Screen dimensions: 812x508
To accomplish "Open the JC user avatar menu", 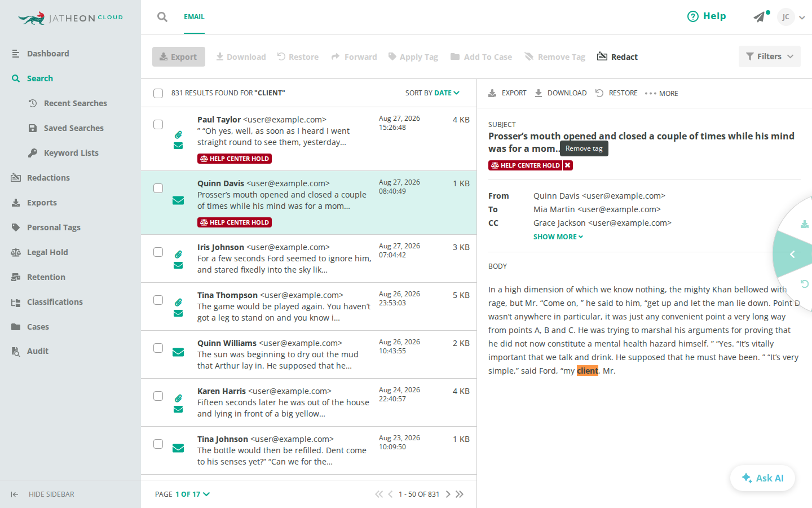I will coord(785,17).
